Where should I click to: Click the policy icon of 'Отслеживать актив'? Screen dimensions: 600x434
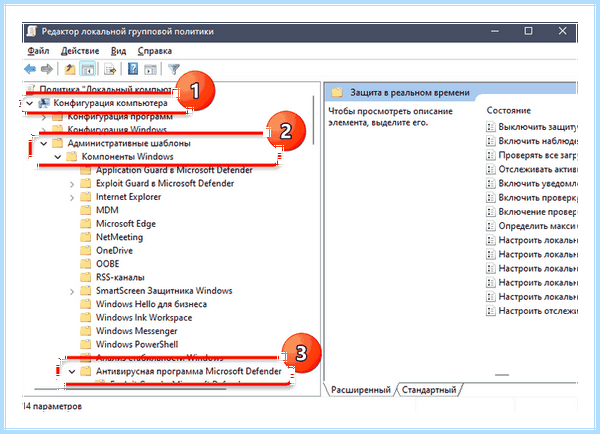490,169
